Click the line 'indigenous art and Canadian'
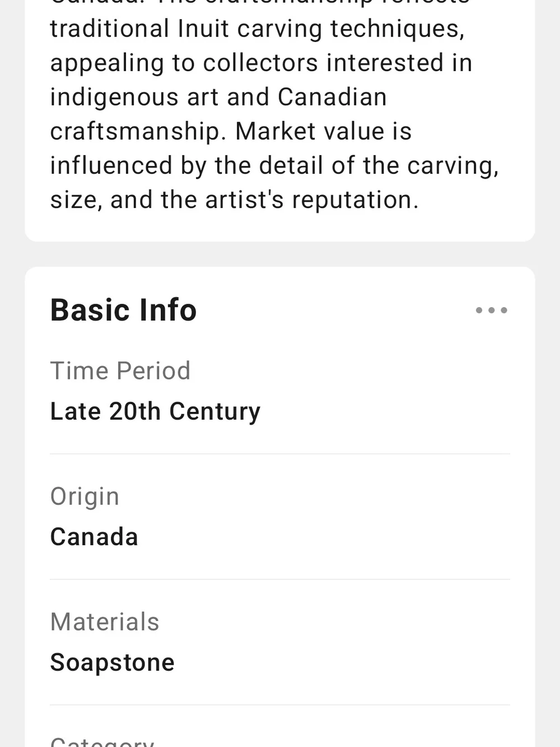 pos(218,97)
